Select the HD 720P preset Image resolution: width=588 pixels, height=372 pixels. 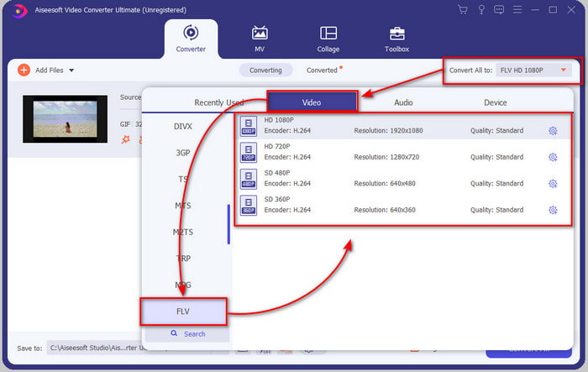click(403, 152)
